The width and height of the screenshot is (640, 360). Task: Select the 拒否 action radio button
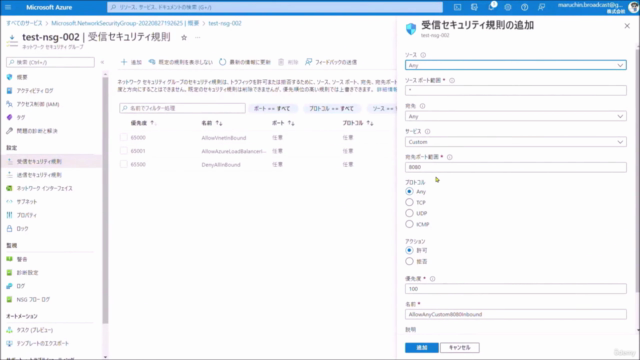[409, 261]
